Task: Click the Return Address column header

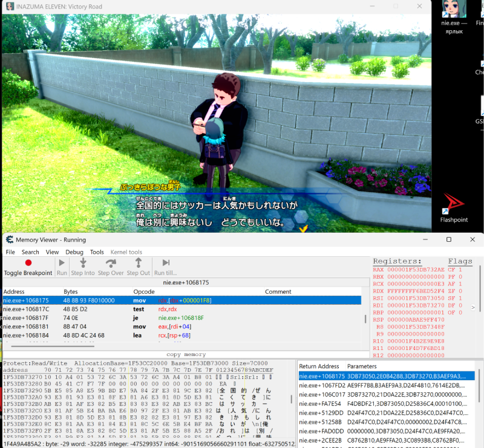Action: pyautogui.click(x=319, y=366)
